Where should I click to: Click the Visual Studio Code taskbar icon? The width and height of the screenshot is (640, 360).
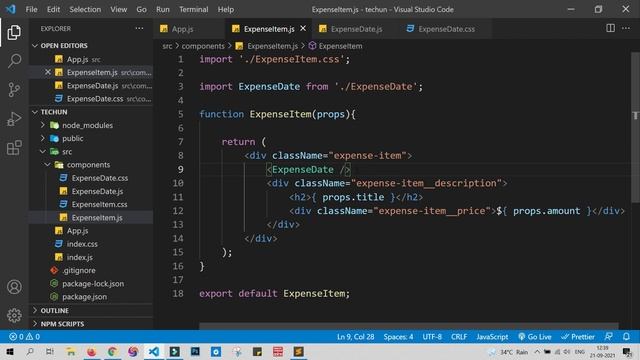(x=153, y=351)
